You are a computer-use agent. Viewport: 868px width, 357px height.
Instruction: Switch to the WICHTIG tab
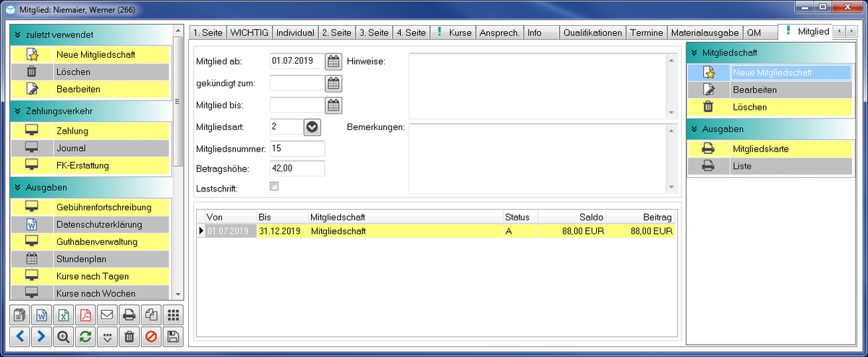click(250, 33)
